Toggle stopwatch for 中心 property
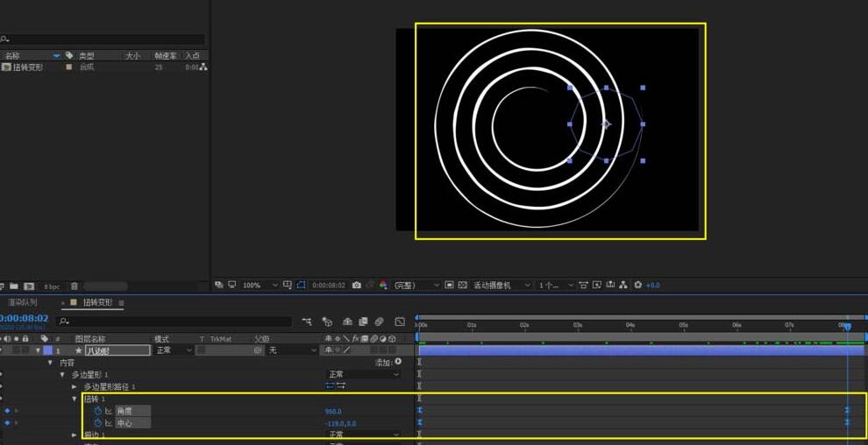 click(98, 423)
